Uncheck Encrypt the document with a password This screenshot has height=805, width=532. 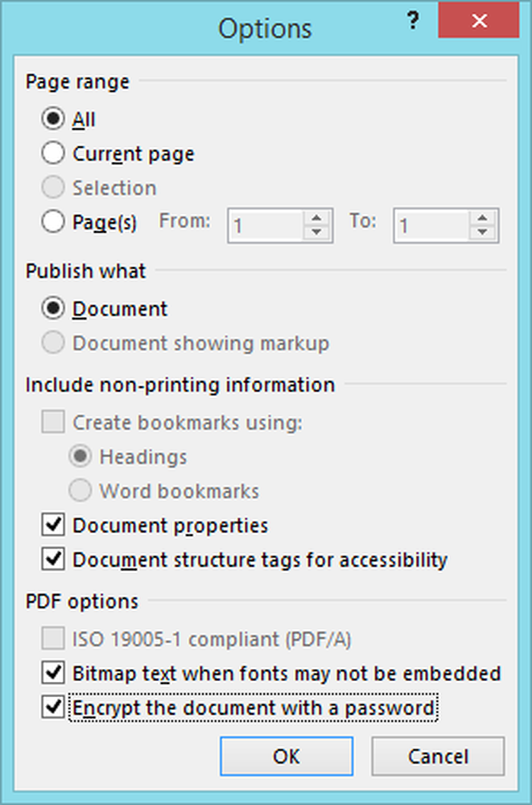[x=53, y=708]
